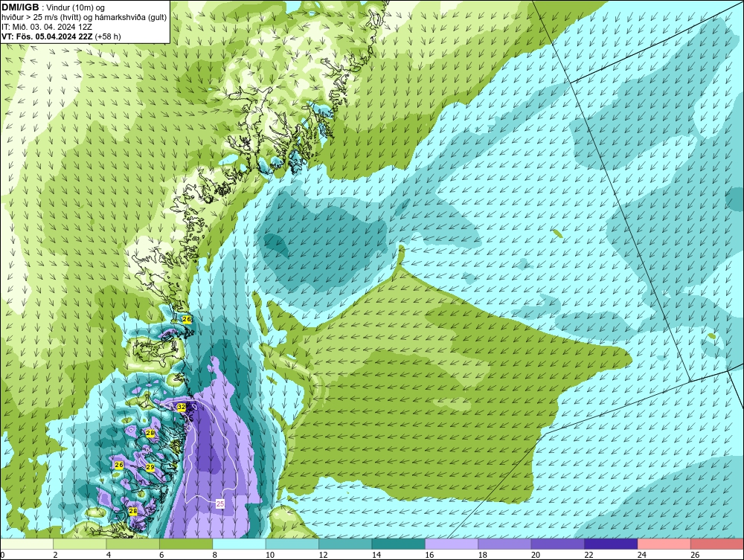
Task: Pick the 12–14 m/s teal legend swatch
Action: click(x=345, y=544)
